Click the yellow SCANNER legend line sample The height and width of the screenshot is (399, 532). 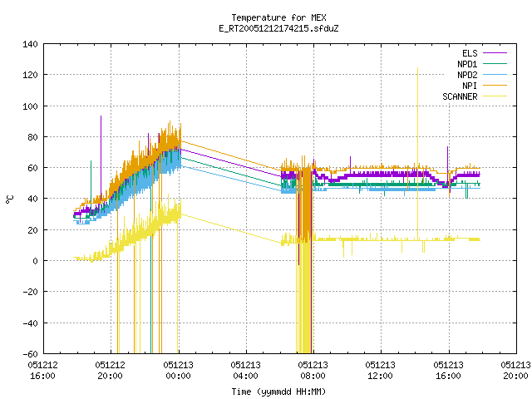[495, 96]
